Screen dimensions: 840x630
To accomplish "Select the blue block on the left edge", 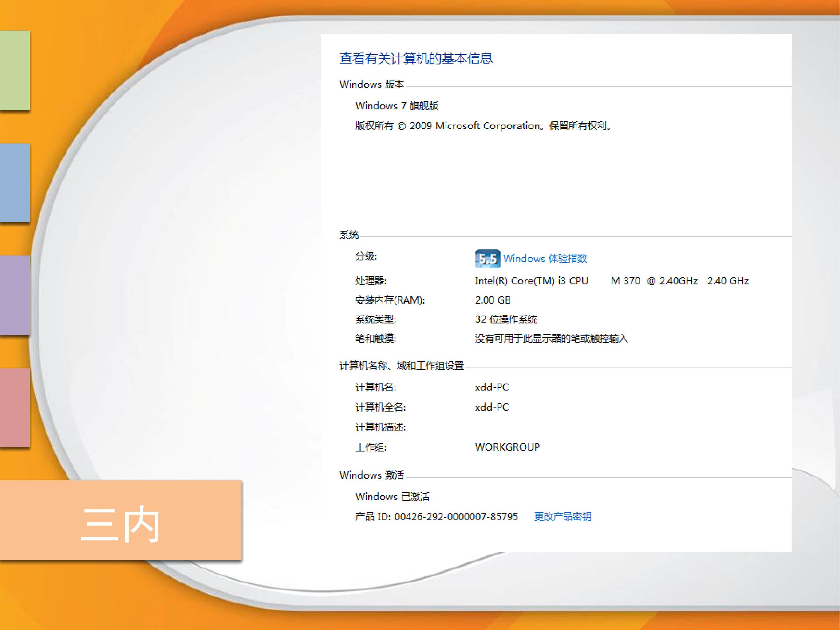I will (x=14, y=183).
